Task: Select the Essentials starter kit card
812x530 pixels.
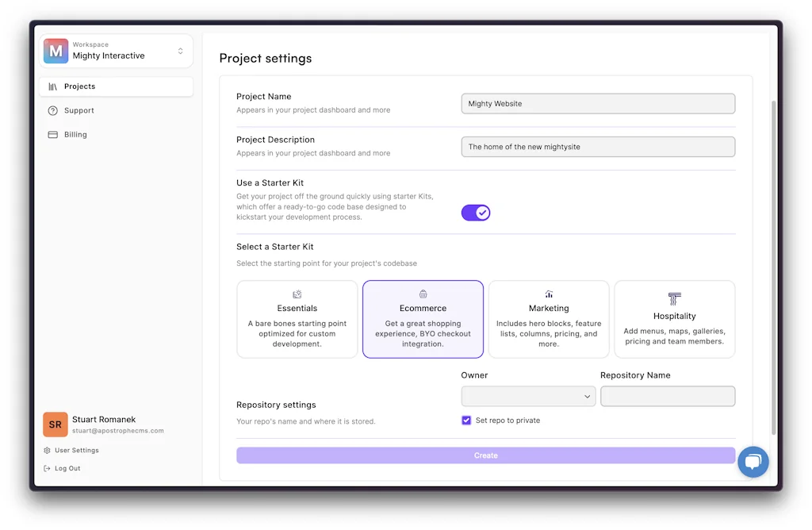Action: [x=297, y=319]
